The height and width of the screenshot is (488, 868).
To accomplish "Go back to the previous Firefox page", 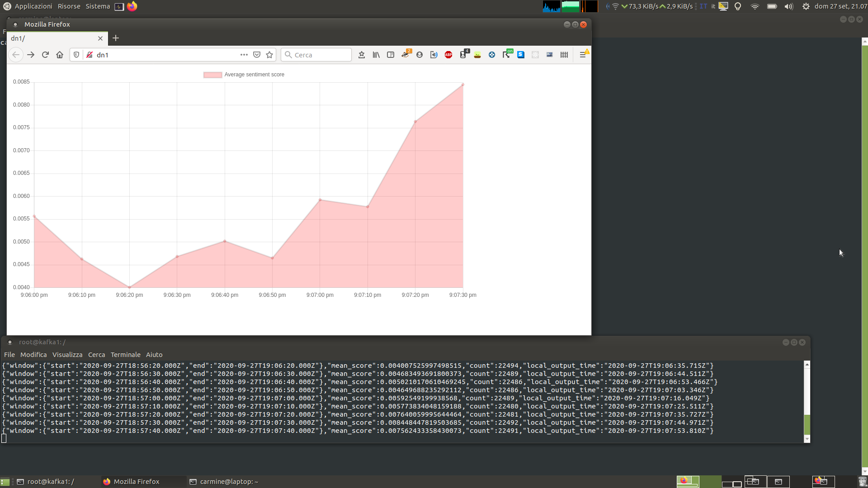I will click(x=16, y=55).
